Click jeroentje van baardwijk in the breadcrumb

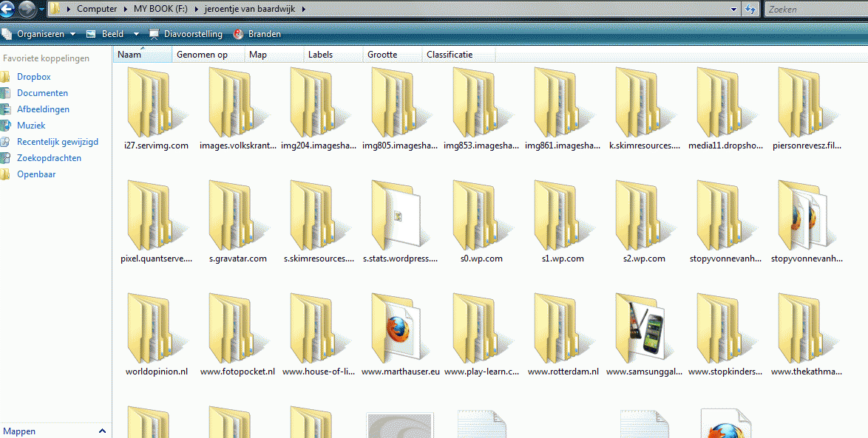(x=250, y=9)
